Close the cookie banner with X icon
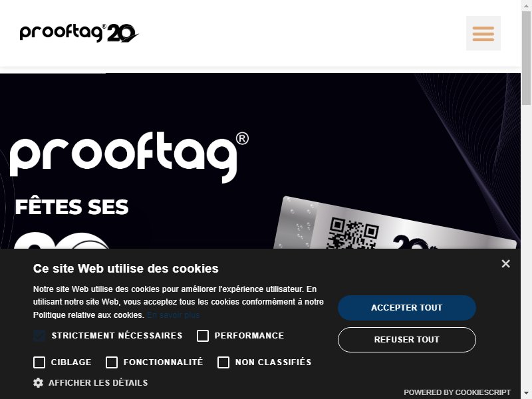Image resolution: width=532 pixels, height=399 pixels. click(x=505, y=263)
